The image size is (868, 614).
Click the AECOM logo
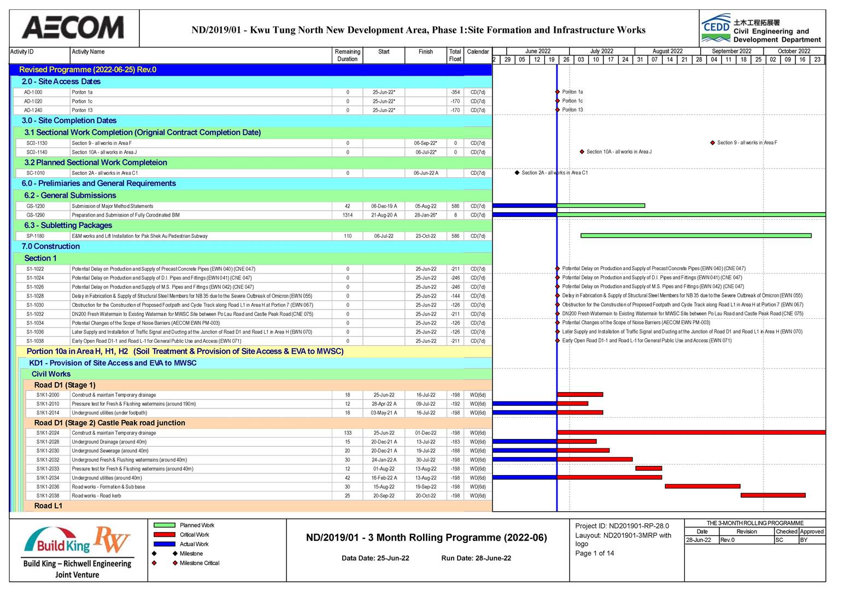tap(73, 28)
